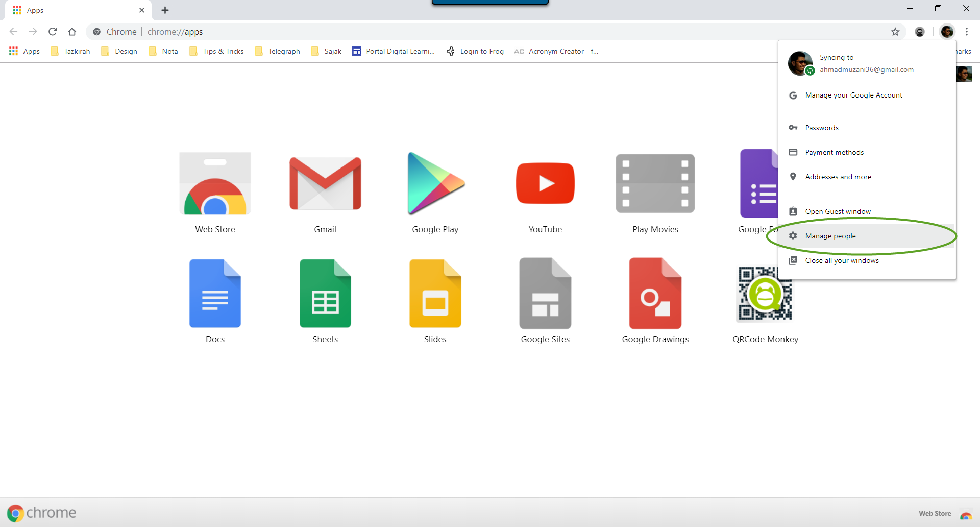980x527 pixels.
Task: Open the Tazkirah bookmarks folder
Action: [70, 51]
